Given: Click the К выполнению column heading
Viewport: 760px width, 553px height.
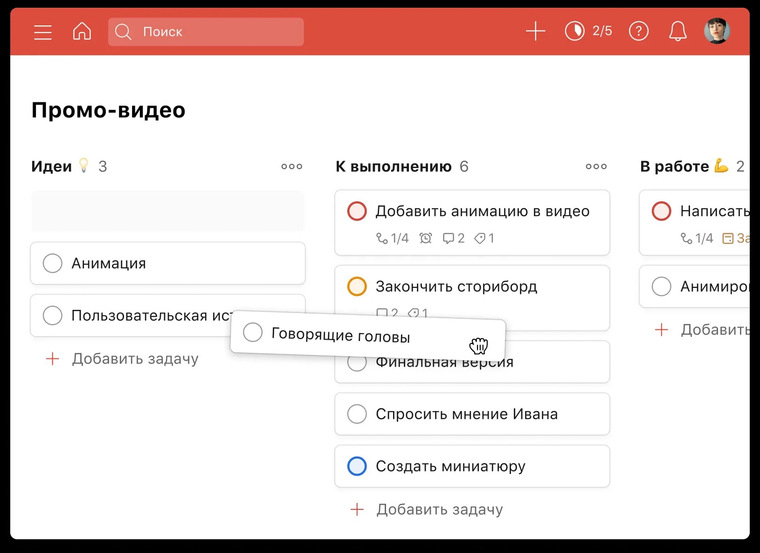Looking at the screenshot, I should pyautogui.click(x=394, y=166).
